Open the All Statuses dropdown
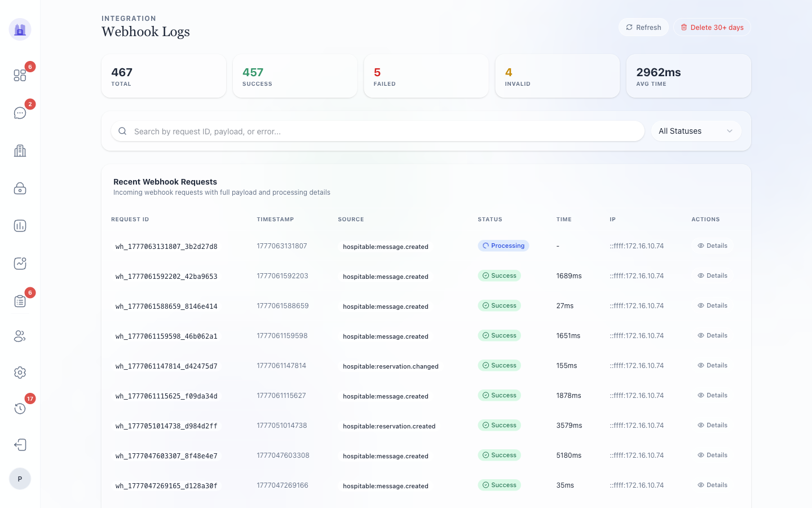 point(696,131)
